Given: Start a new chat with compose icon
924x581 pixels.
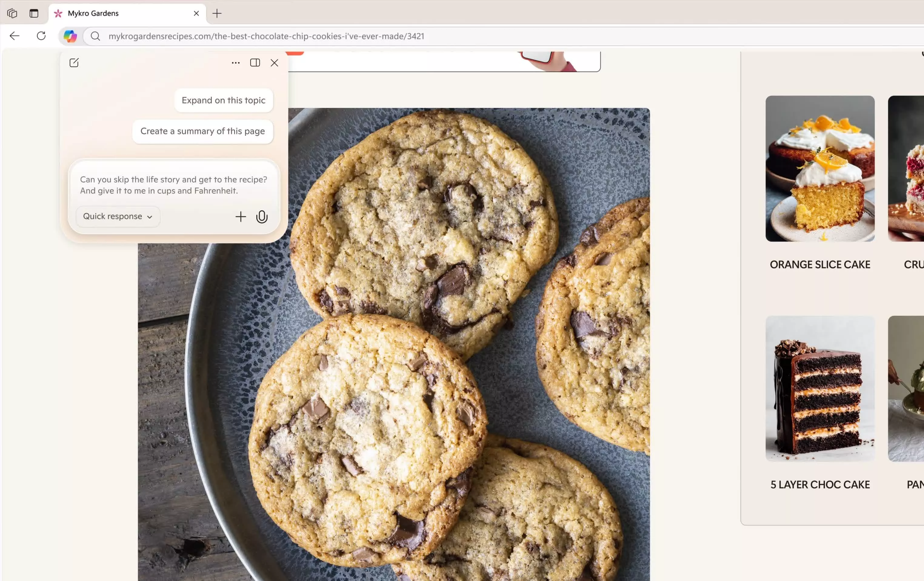Looking at the screenshot, I should pyautogui.click(x=74, y=62).
